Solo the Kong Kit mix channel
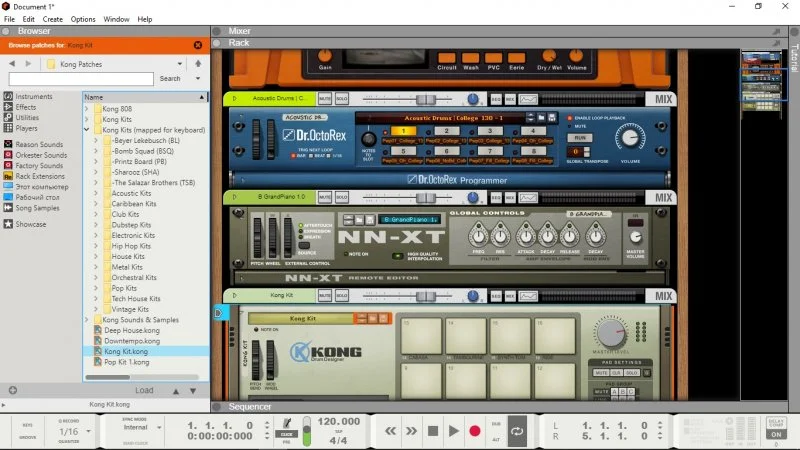The image size is (800, 450). (x=341, y=295)
